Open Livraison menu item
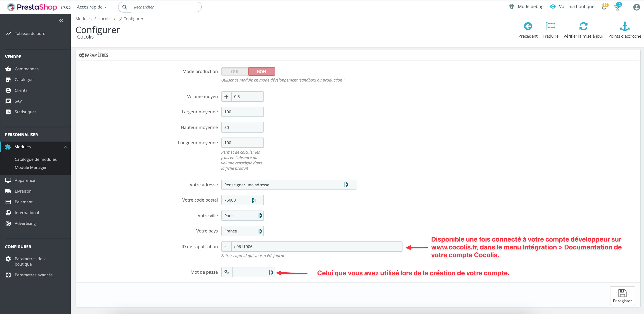This screenshot has height=314, width=644. pyautogui.click(x=23, y=191)
